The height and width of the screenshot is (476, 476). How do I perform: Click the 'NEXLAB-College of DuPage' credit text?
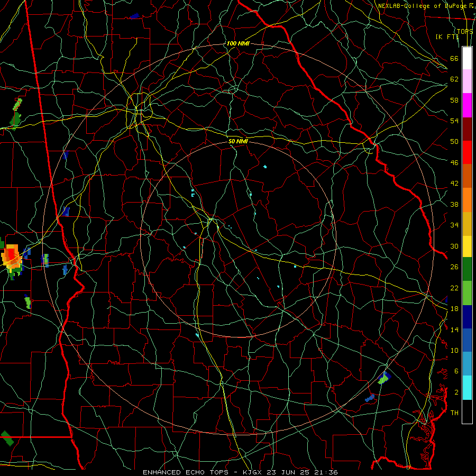pyautogui.click(x=422, y=6)
